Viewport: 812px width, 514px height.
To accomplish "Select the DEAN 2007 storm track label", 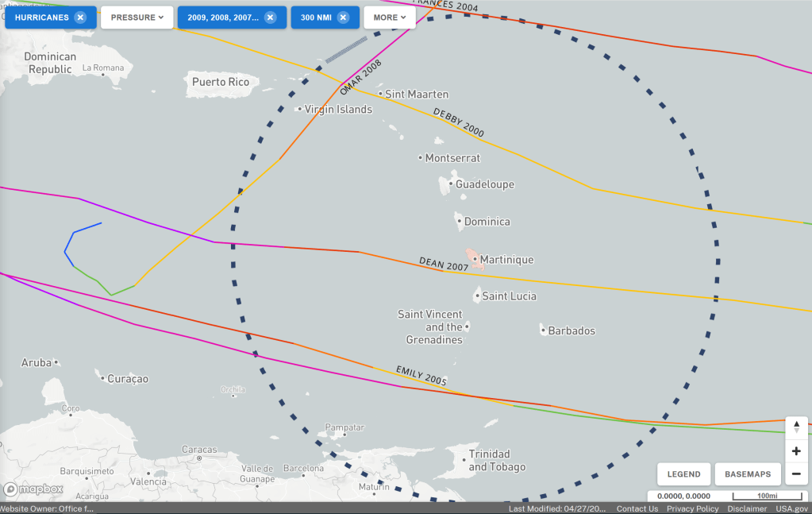I will point(444,265).
